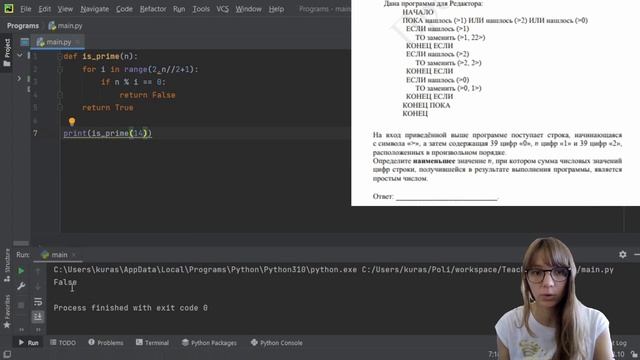Click the yellow lightbulb intention icon
Image resolution: width=640 pixels, height=360 pixels.
(72, 121)
